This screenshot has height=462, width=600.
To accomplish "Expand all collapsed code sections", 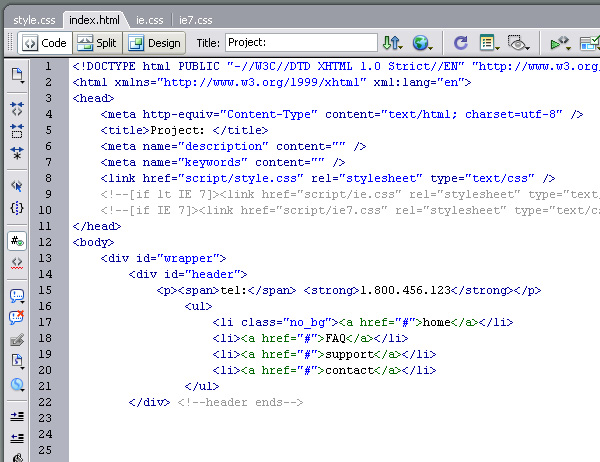I will [x=17, y=153].
